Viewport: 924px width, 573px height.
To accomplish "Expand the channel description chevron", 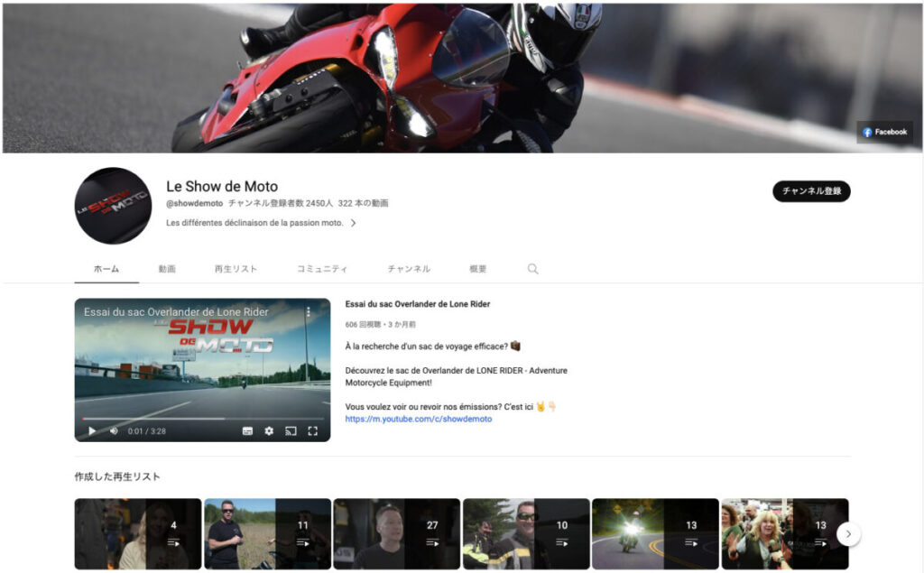I will [x=353, y=223].
